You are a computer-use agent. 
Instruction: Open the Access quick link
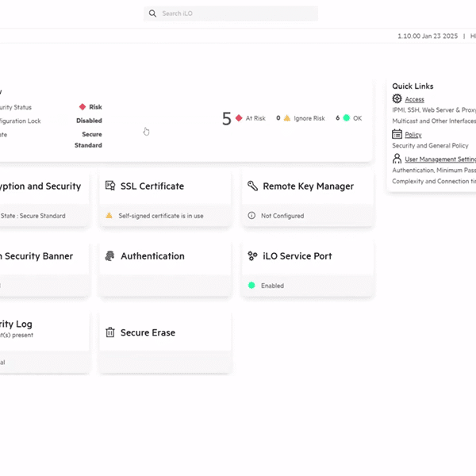(x=414, y=100)
